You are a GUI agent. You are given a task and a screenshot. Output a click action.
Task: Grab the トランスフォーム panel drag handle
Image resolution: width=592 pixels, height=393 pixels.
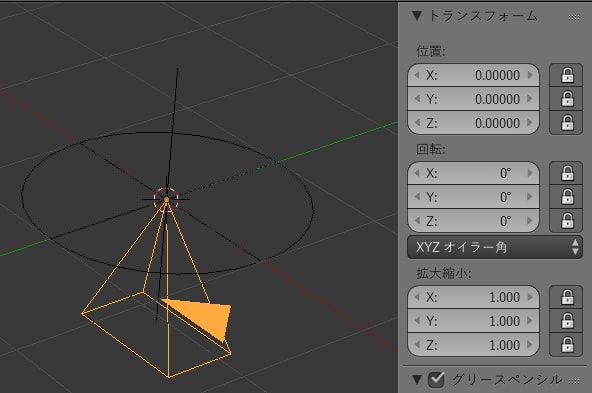(x=574, y=17)
